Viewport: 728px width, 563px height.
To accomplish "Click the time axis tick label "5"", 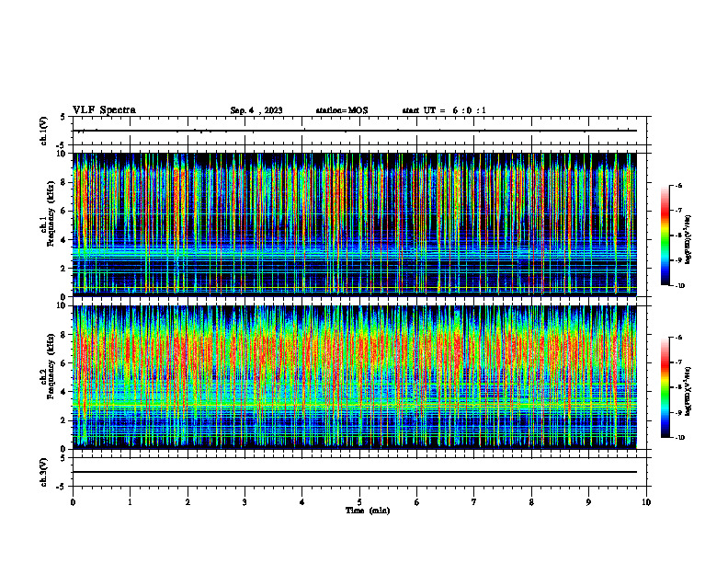I will (359, 502).
